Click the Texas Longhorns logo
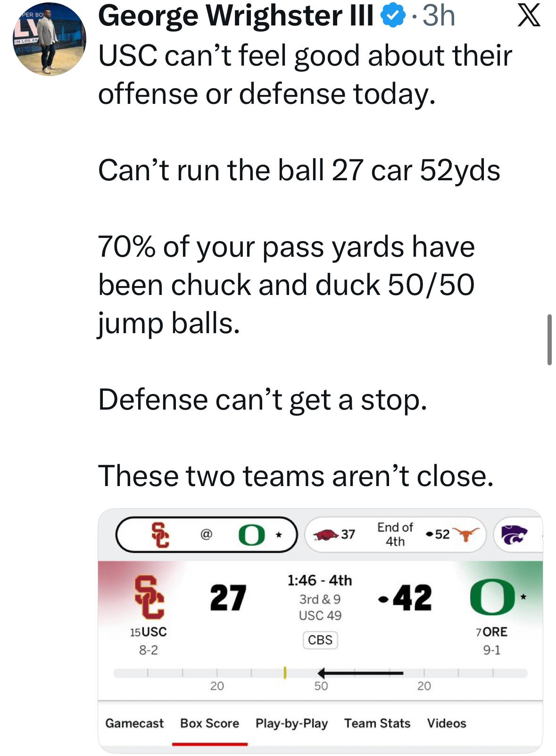The image size is (556, 756). [x=465, y=534]
